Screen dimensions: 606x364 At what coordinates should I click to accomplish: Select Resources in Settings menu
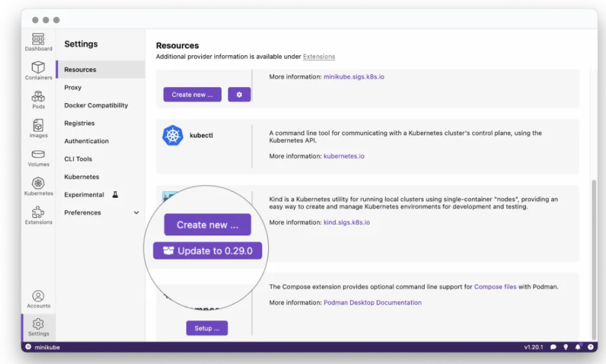101,70
